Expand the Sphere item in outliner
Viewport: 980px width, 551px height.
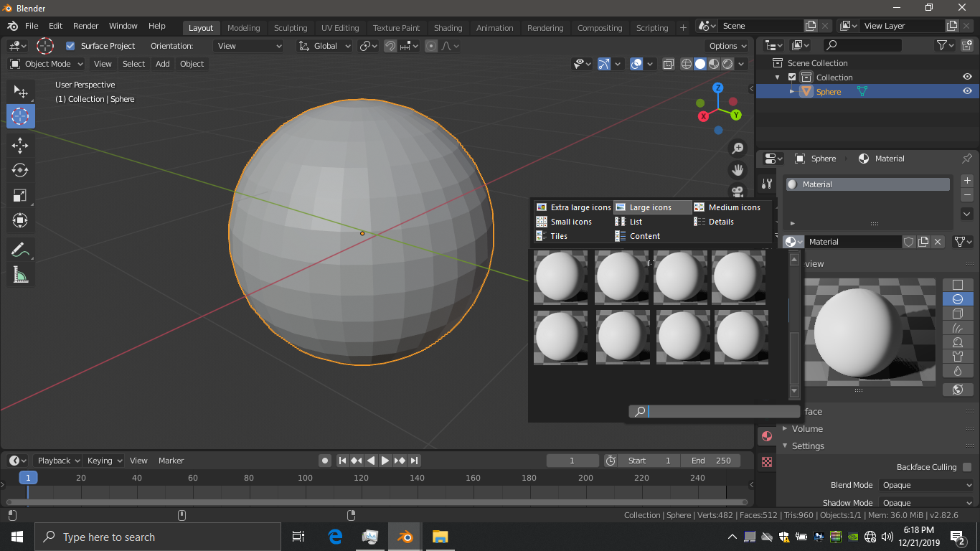point(792,91)
